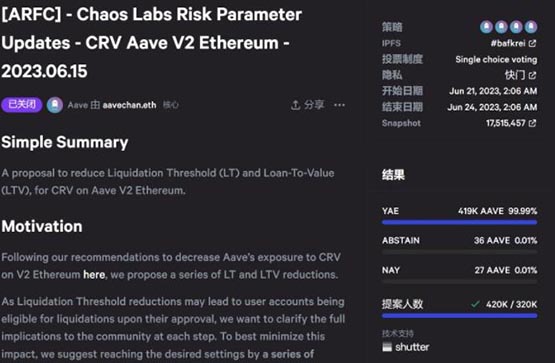Open Snapshot block 17,515,457 external link
This screenshot has height=363, width=555.
(532, 123)
